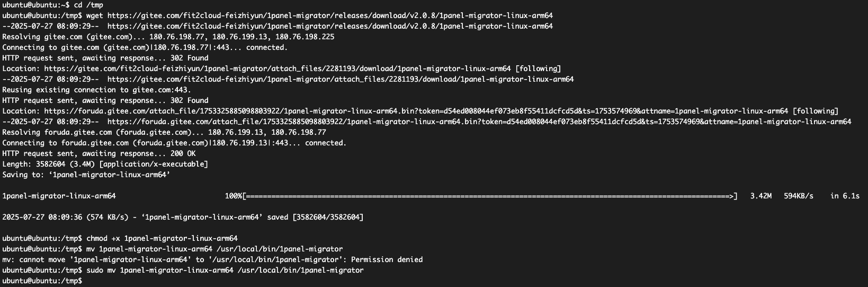
Task: Click the "cd /tmp" command text
Action: (88, 5)
